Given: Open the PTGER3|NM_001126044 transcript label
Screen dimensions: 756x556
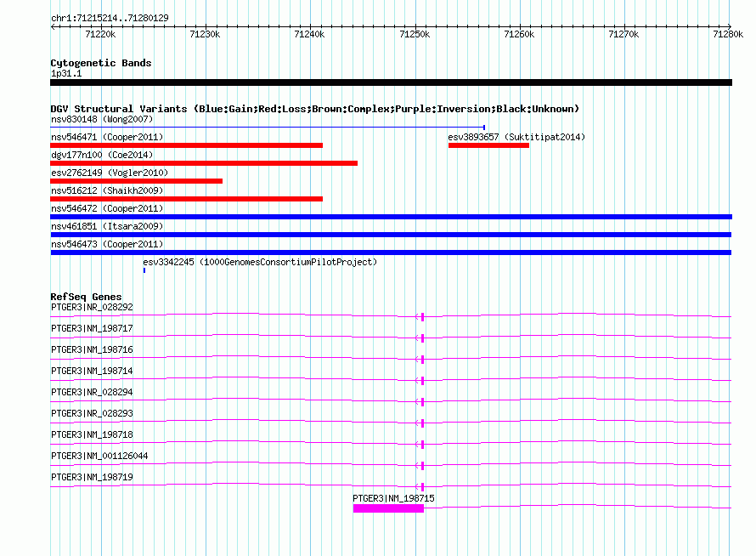Looking at the screenshot, I should 99,456.
